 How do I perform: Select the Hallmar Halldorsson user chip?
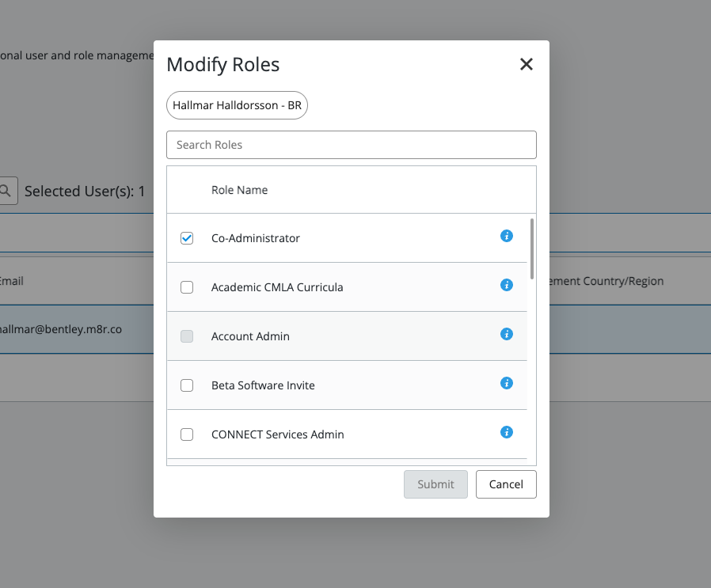coord(237,105)
